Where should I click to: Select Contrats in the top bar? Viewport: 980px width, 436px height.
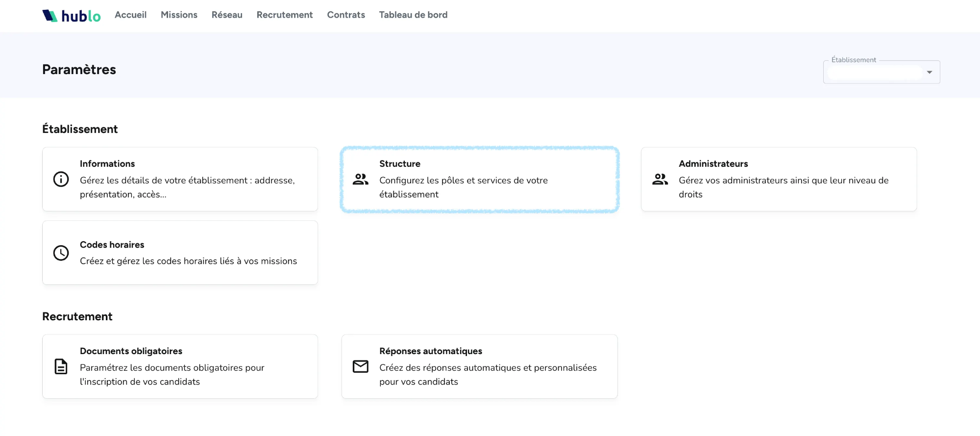pyautogui.click(x=346, y=15)
